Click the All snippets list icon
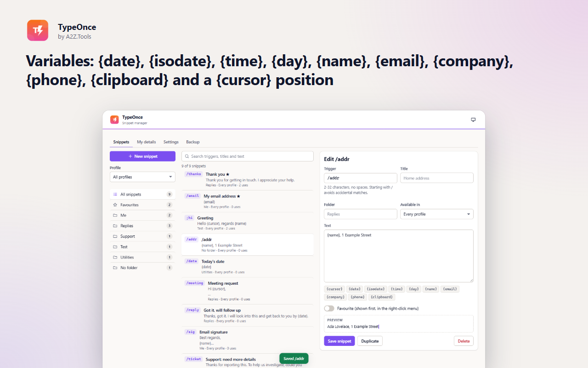588x368 pixels. point(115,195)
